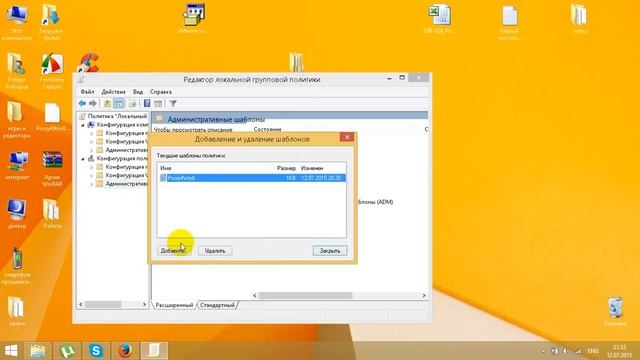640x360 pixels.
Task: Minimize the group policy editor window
Action: (x=389, y=78)
